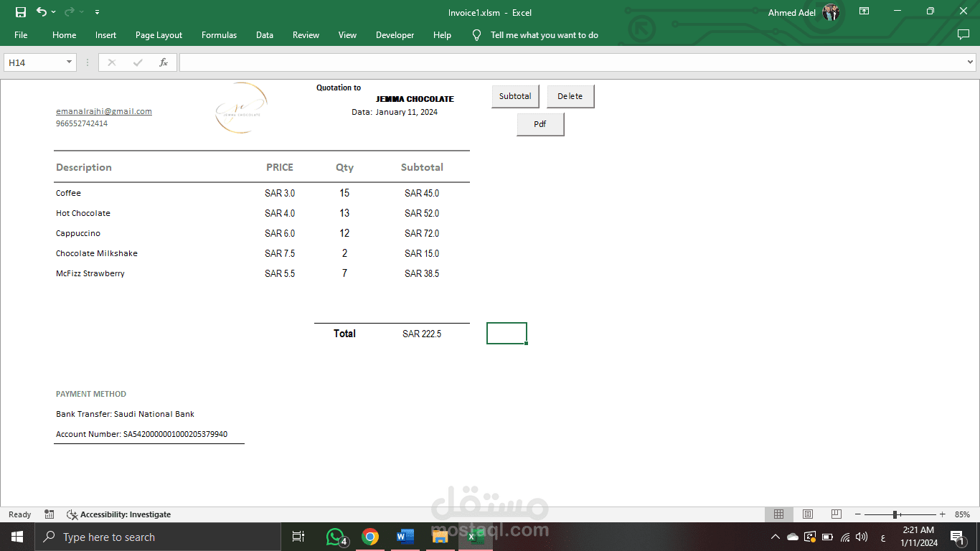
Task: Open Task View on the taskbar
Action: pos(298,537)
